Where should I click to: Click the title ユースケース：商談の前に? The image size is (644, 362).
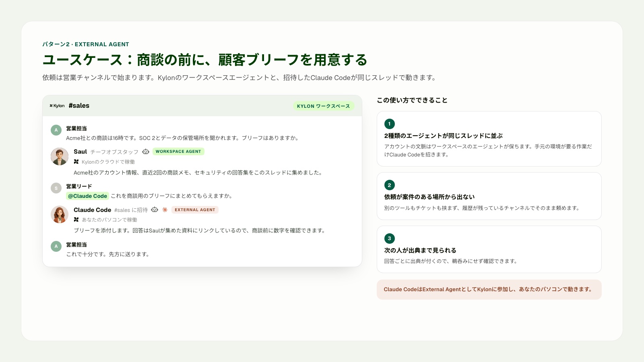(205, 60)
